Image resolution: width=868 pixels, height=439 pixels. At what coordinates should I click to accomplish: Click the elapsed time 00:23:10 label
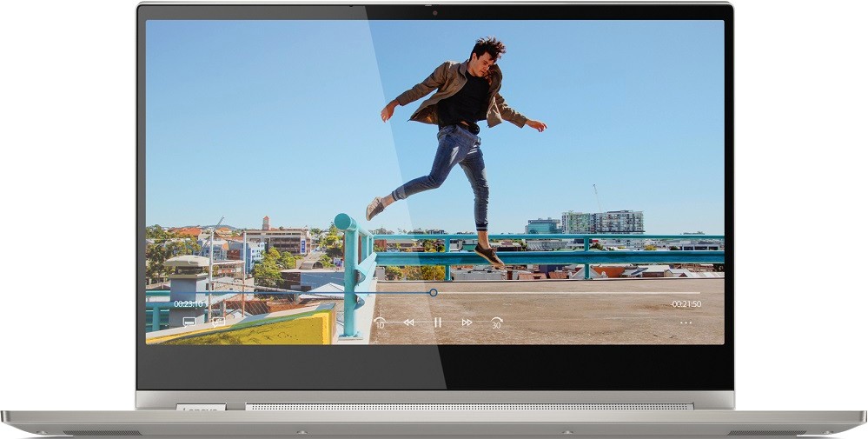coord(189,304)
